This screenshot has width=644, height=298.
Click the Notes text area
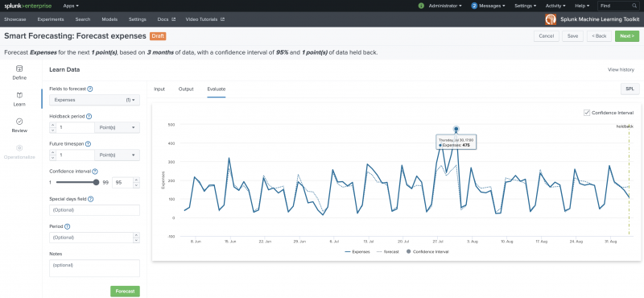94,268
